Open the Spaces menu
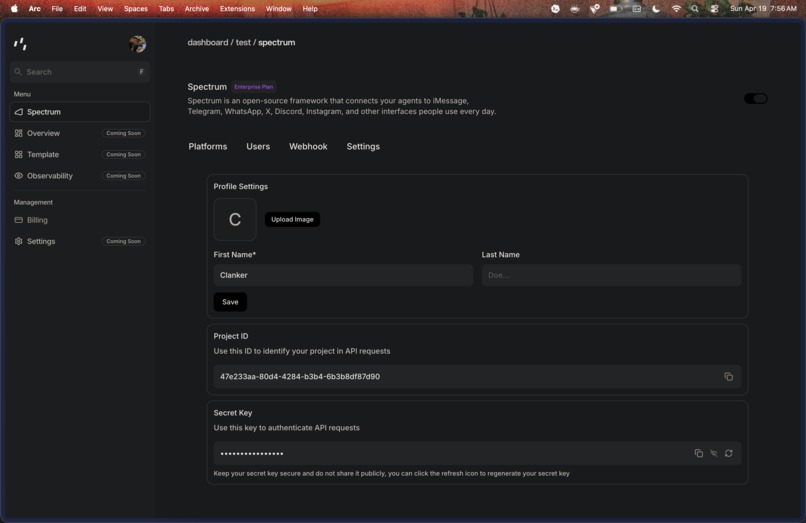Screen dimensions: 806x523 [x=136, y=9]
